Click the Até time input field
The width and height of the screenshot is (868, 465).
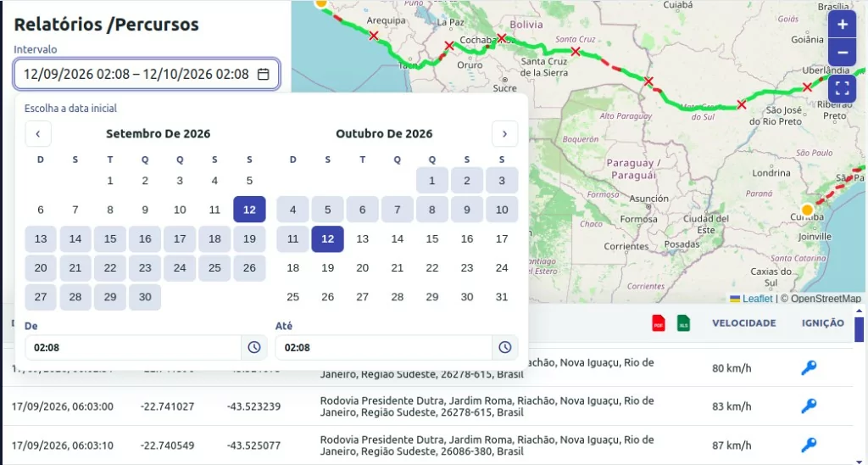coord(384,348)
